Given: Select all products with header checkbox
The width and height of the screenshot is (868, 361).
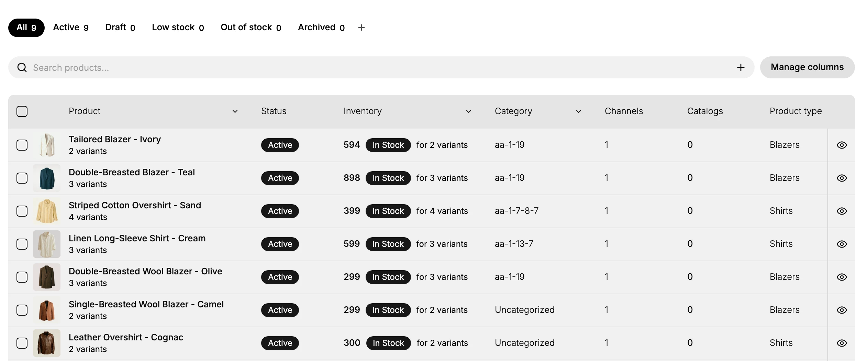Looking at the screenshot, I should coord(22,111).
